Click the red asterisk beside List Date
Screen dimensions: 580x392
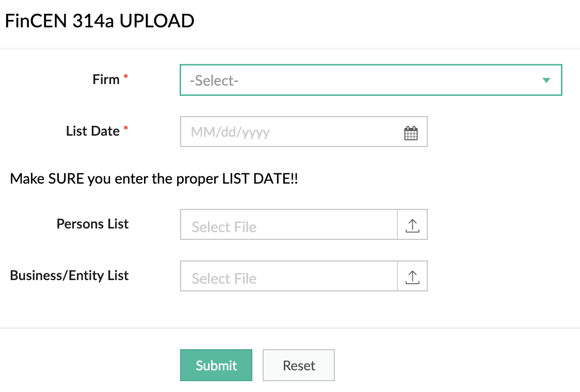pyautogui.click(x=126, y=129)
